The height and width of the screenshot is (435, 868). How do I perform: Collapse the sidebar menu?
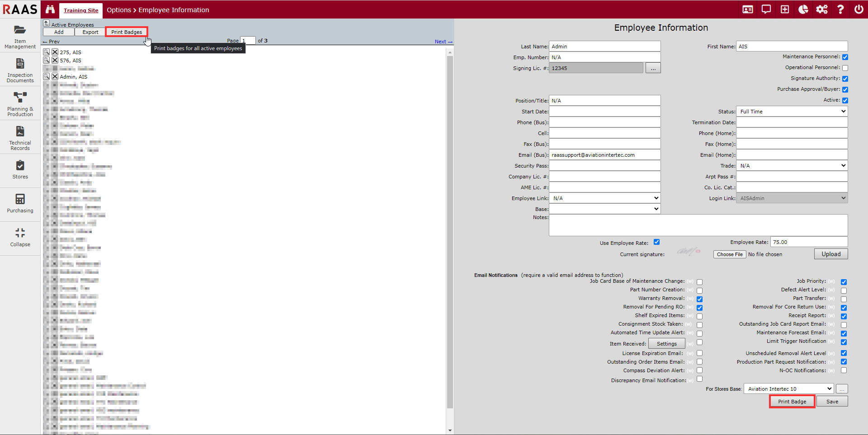click(20, 237)
